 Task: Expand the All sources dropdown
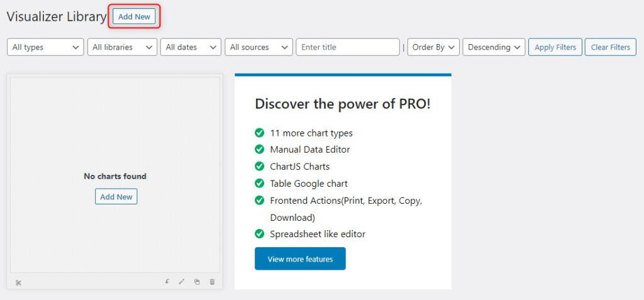coord(258,47)
